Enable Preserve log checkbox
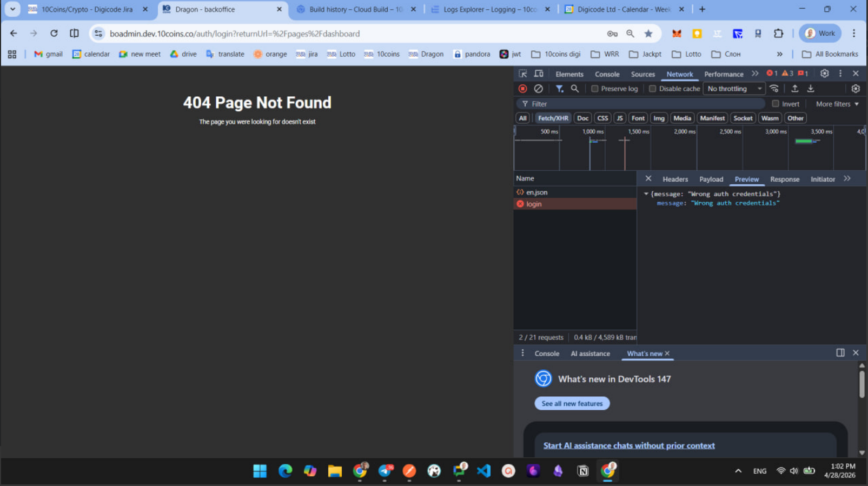 (594, 89)
